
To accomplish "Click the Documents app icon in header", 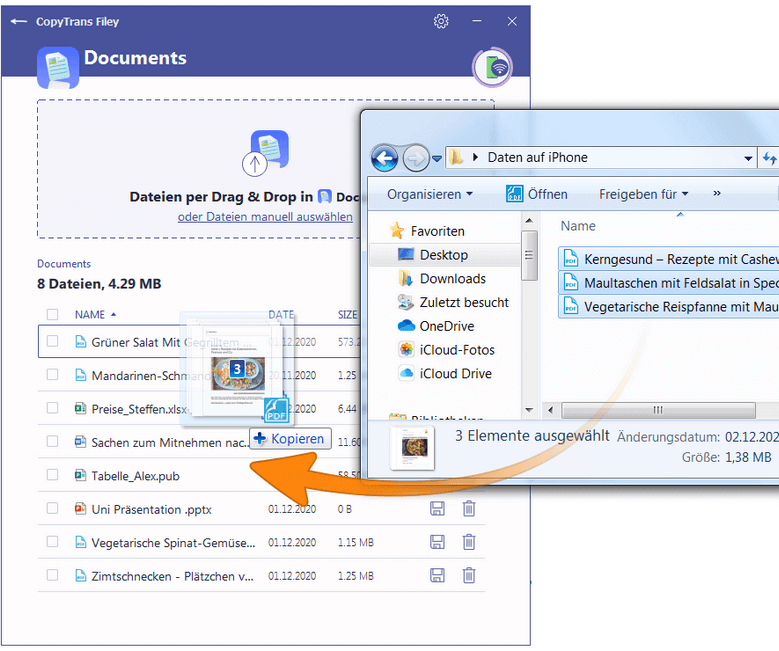I will (58, 68).
